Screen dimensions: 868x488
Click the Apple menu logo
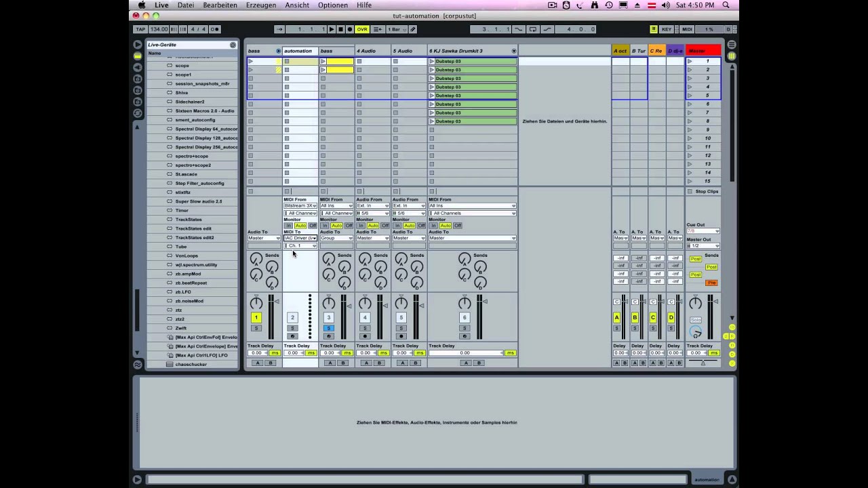tap(142, 5)
